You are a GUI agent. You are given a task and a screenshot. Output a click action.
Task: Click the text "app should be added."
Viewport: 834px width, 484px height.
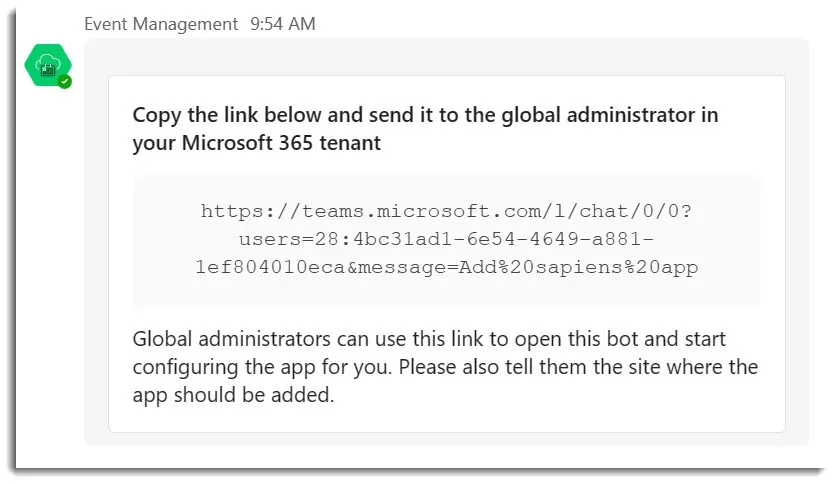[x=233, y=395]
